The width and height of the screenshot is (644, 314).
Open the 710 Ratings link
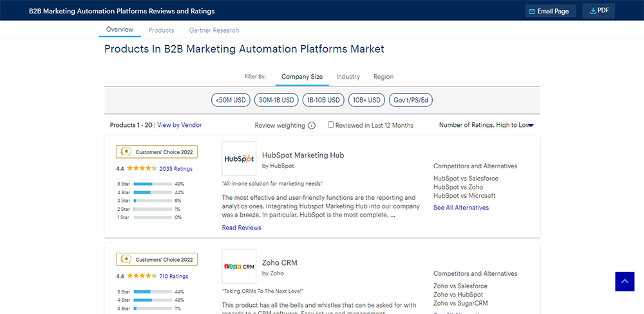(x=174, y=276)
